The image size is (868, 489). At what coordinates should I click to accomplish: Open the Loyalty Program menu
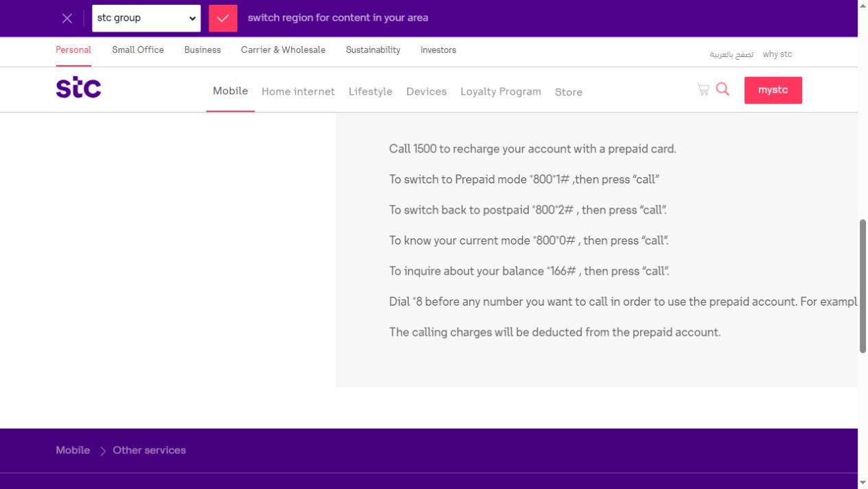tap(501, 91)
